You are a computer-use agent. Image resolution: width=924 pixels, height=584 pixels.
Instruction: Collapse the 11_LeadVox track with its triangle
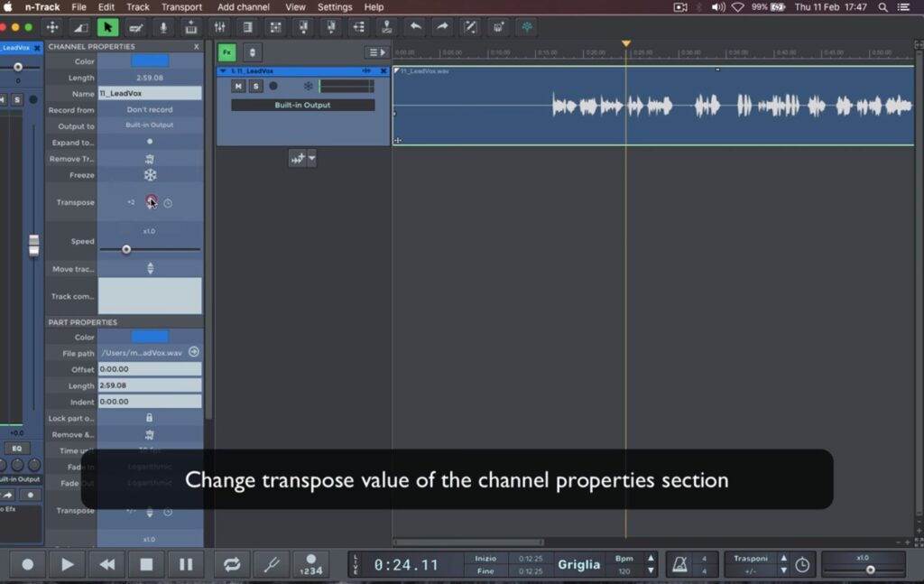[x=223, y=70]
